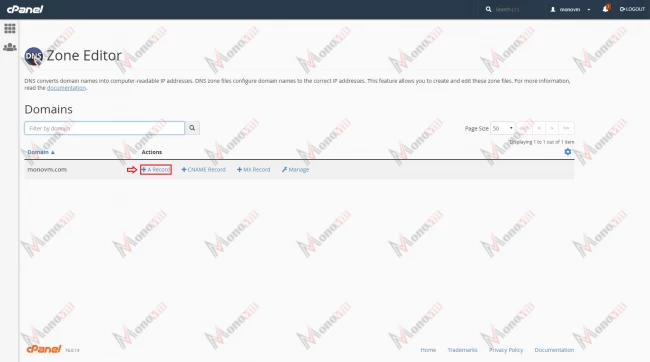Open the user manager people icon
650x362 pixels.
10,47
